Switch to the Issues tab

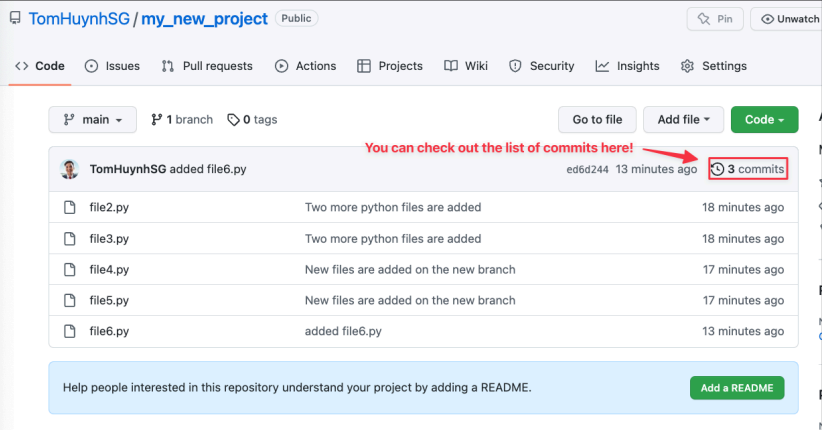point(112,66)
